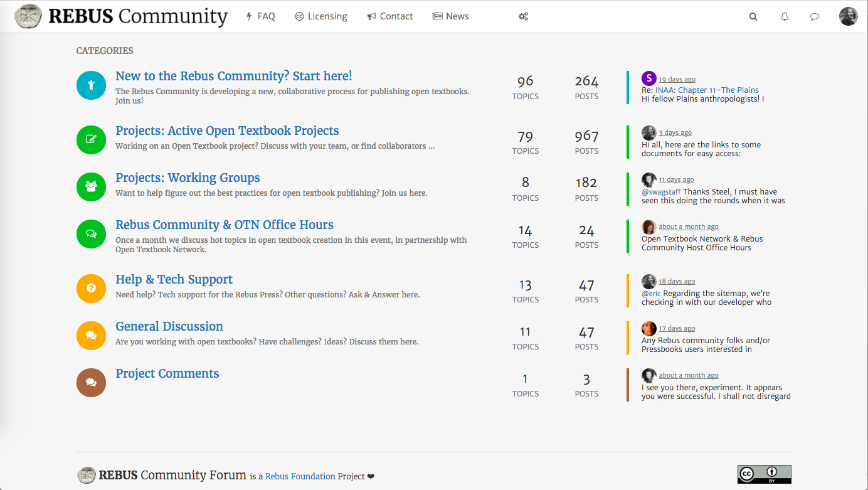Click poster avatar beside '3 days ago'
The image size is (868, 490).
point(649,132)
